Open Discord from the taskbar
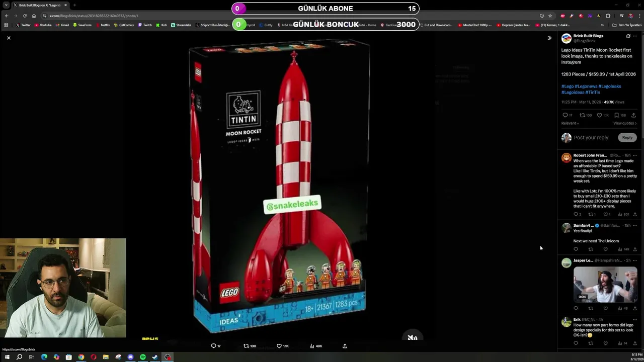The width and height of the screenshot is (644, 362). coord(130,357)
